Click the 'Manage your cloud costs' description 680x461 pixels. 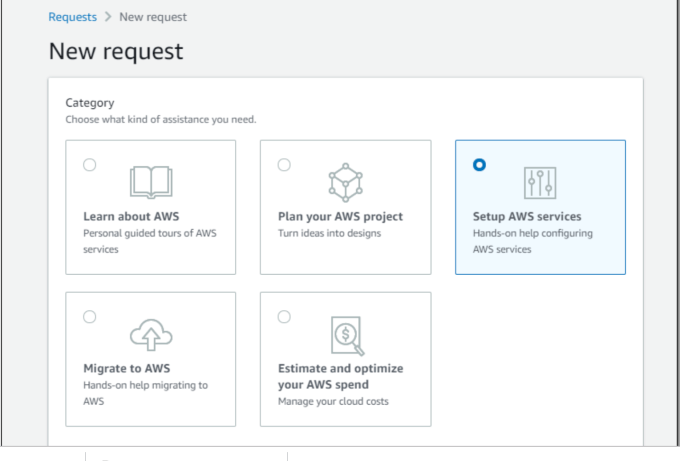click(x=333, y=401)
